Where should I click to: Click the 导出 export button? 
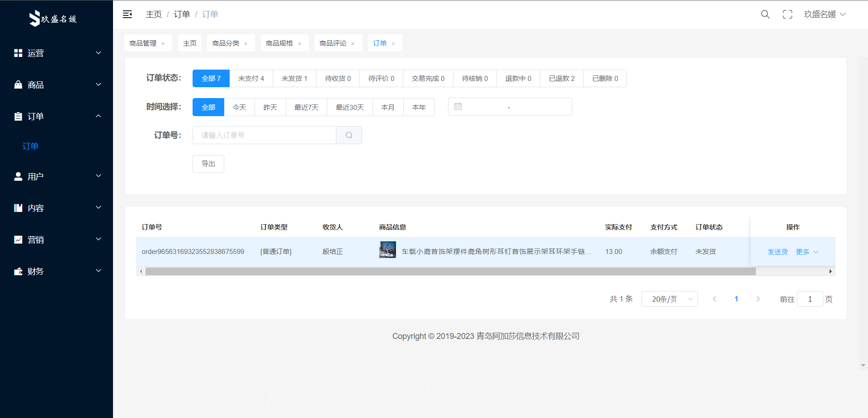click(x=208, y=164)
